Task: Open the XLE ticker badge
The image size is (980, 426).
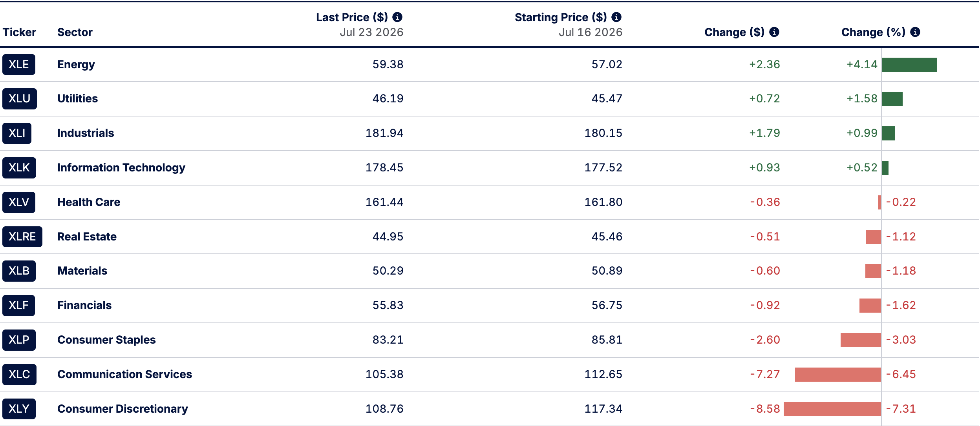Action: pos(19,64)
